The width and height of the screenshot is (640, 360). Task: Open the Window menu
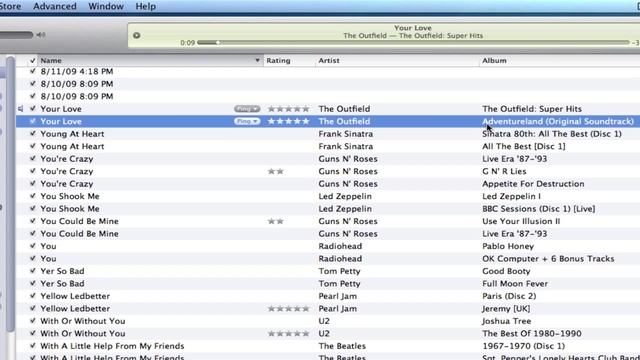tap(106, 6)
